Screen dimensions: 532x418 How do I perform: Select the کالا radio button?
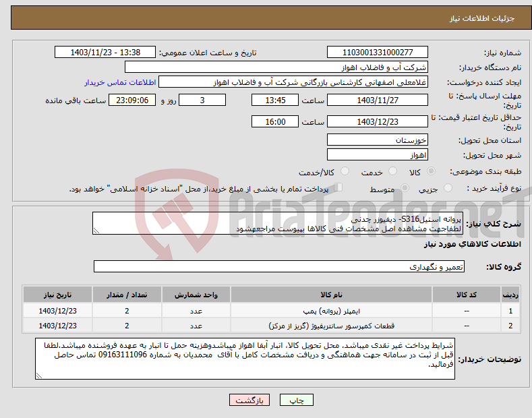(x=431, y=171)
